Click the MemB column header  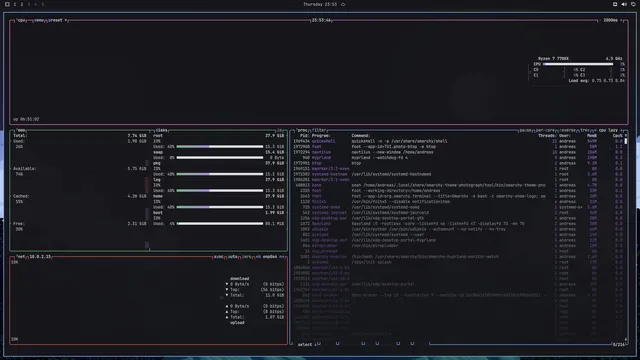coord(592,136)
